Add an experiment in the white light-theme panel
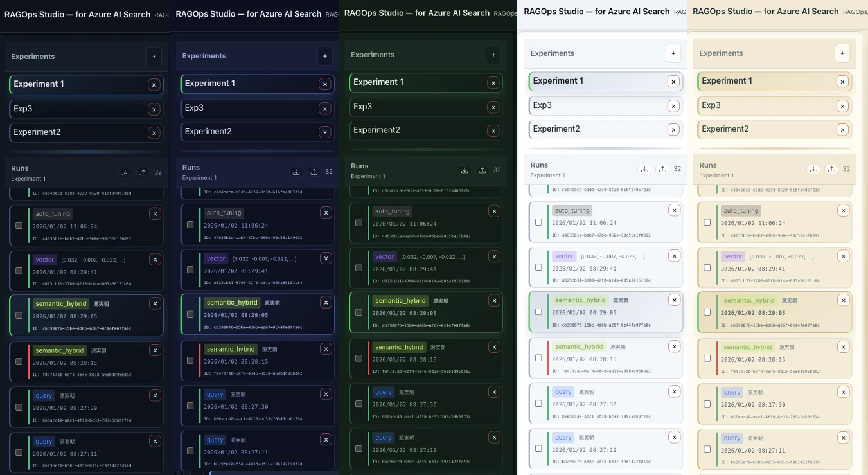This screenshot has height=475, width=868. pyautogui.click(x=673, y=53)
